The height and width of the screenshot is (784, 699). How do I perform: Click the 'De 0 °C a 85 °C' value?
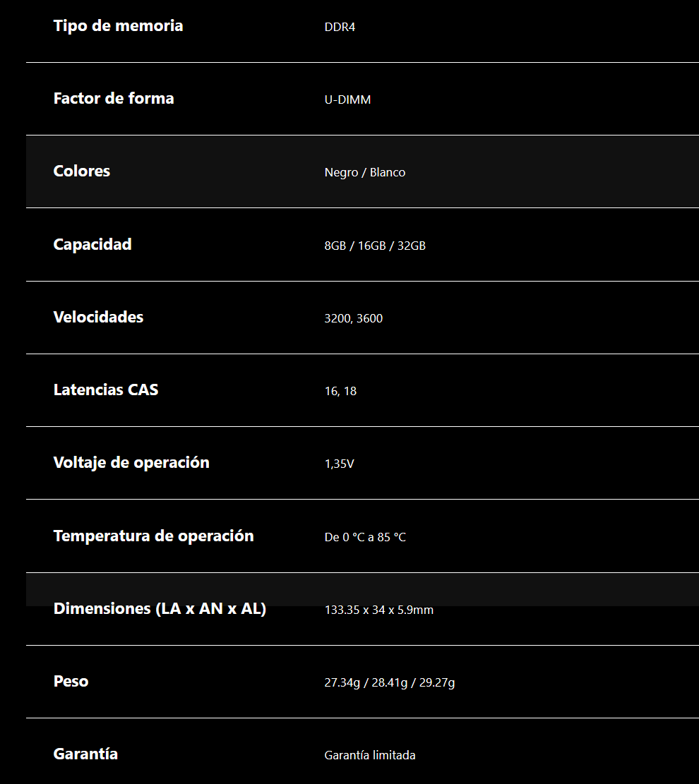[x=365, y=537]
